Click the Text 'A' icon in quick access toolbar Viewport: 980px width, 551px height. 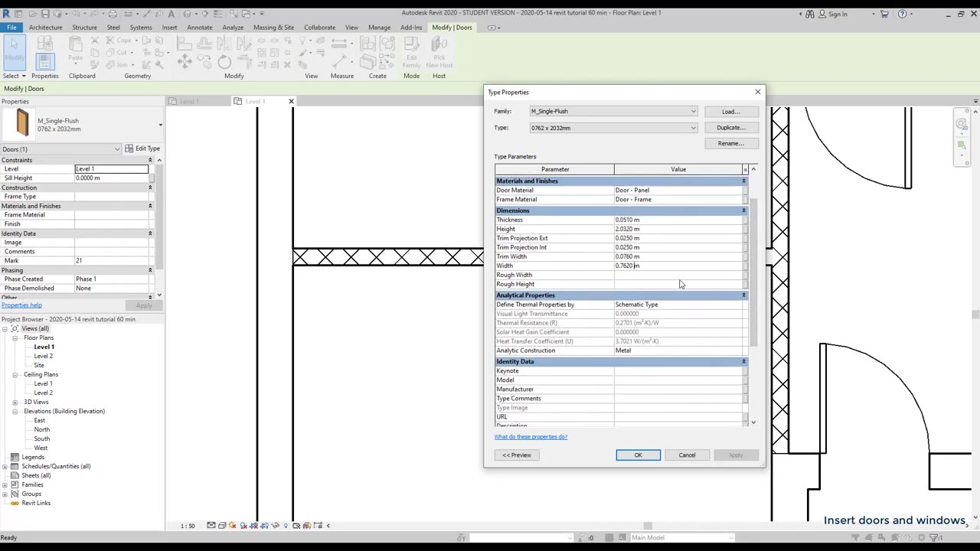click(x=171, y=14)
